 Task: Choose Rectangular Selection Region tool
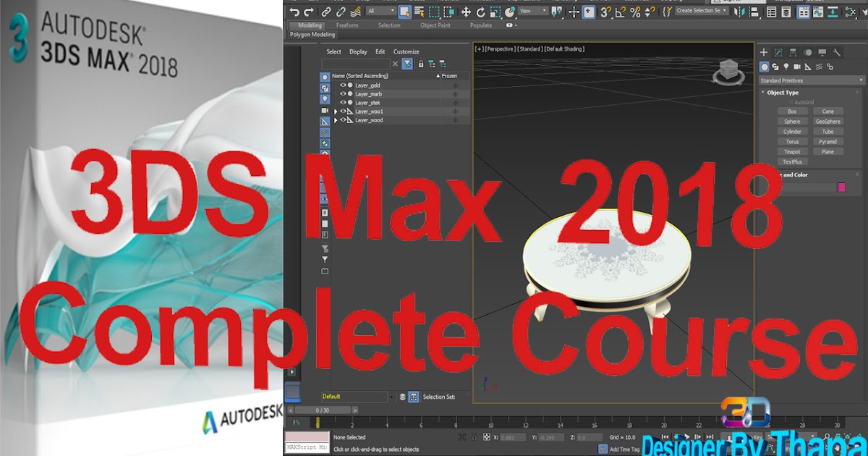pyautogui.click(x=434, y=12)
